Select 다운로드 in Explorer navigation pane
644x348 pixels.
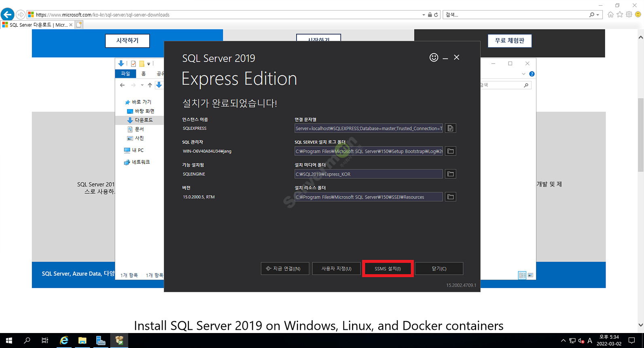point(140,120)
